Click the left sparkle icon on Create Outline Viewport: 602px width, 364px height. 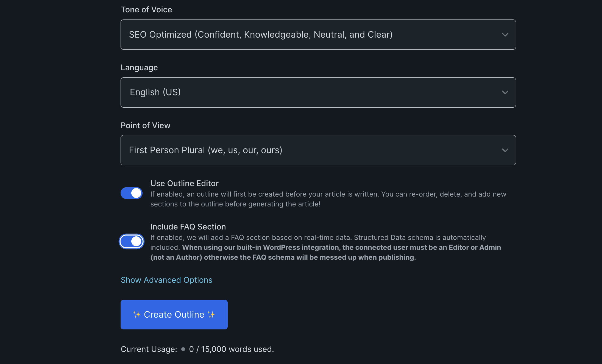[137, 315]
